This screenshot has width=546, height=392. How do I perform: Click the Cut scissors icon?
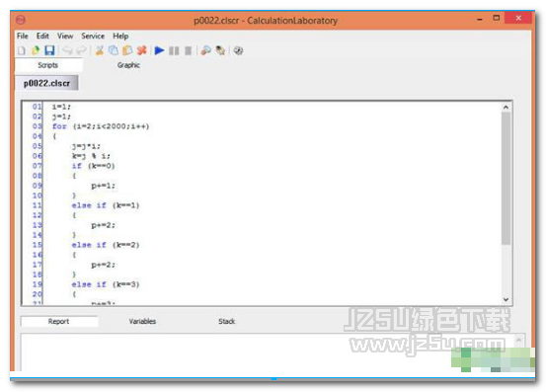pos(100,50)
